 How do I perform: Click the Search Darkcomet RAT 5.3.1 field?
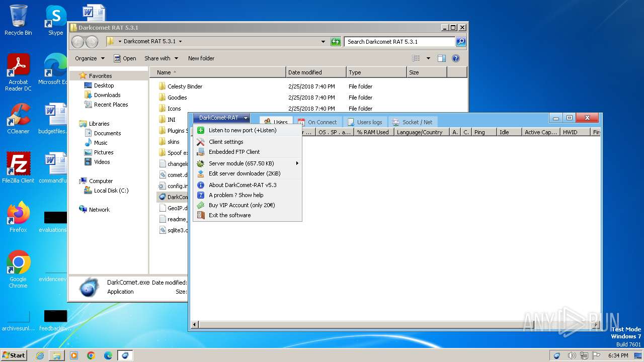(400, 42)
